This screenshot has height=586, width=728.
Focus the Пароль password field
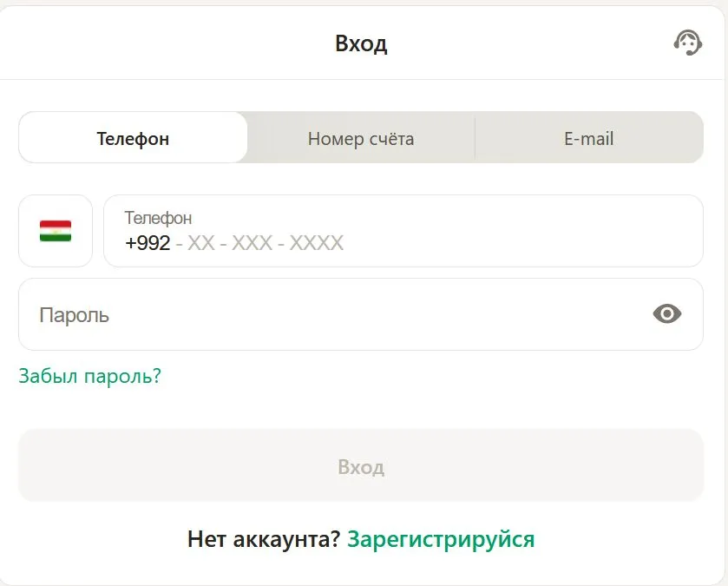(x=361, y=314)
